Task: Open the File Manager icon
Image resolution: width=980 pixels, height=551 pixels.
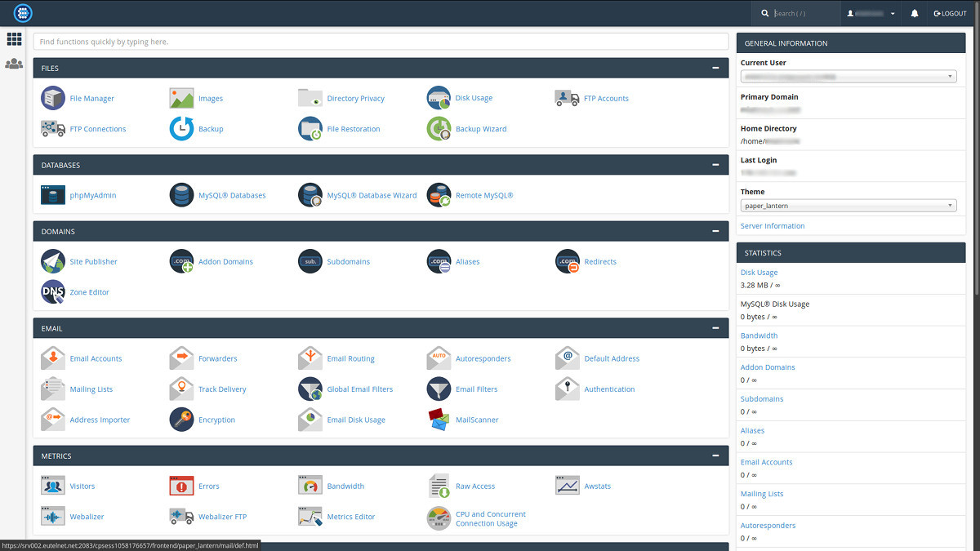Action: point(53,98)
